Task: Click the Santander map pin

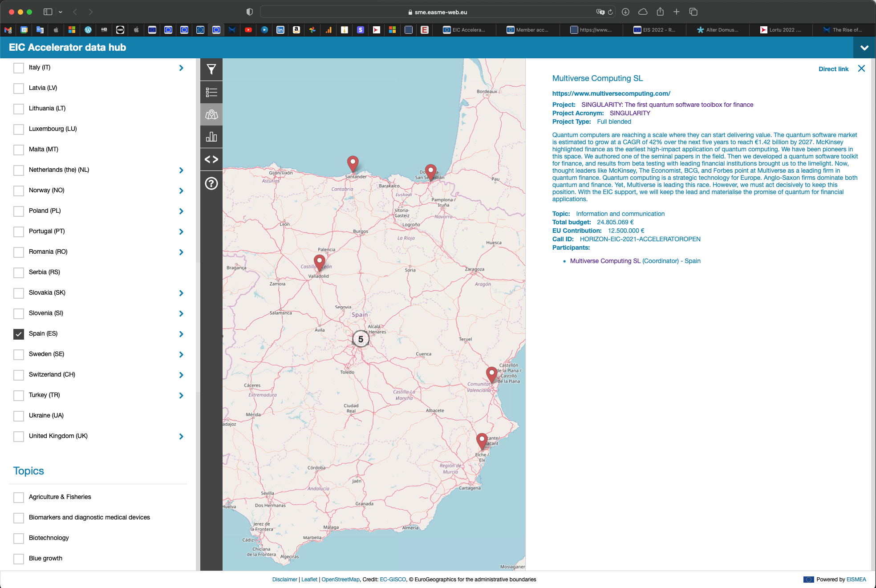Action: [x=353, y=163]
